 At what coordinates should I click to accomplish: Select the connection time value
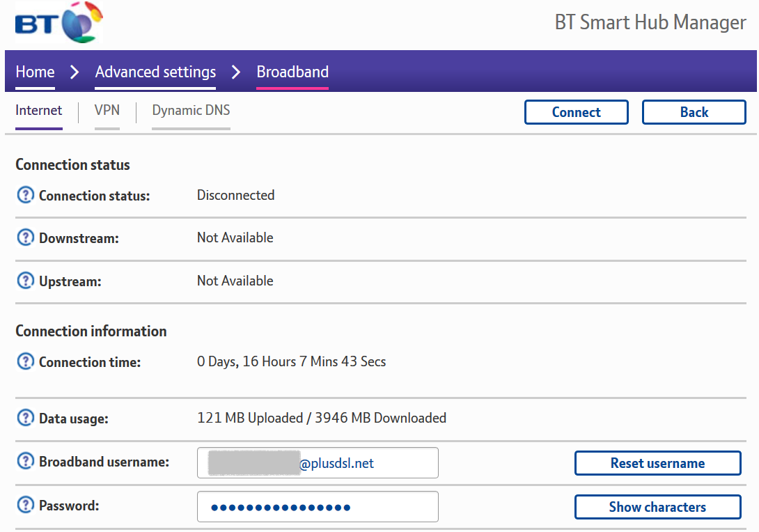291,361
